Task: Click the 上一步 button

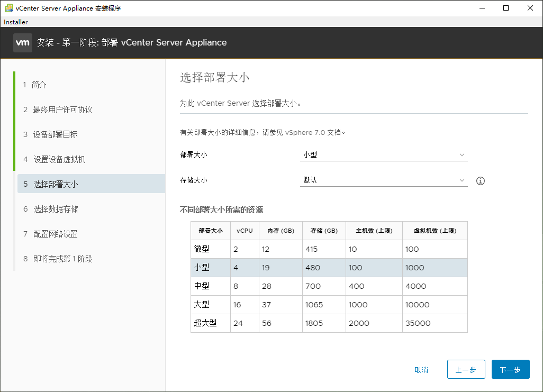Action: point(466,369)
